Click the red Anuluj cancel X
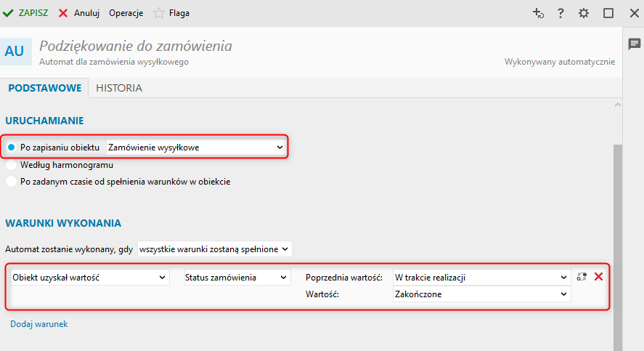644x351 pixels. coord(64,12)
